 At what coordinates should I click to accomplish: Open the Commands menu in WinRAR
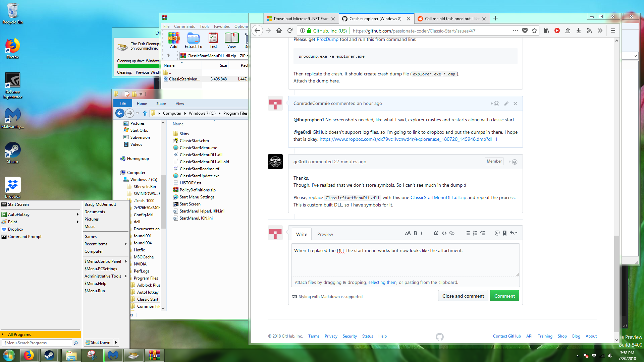coord(184,26)
